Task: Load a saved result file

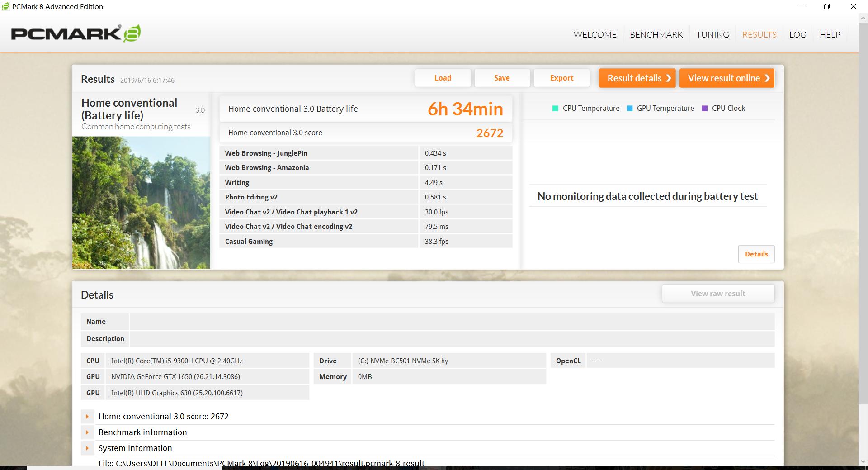Action: (x=443, y=78)
